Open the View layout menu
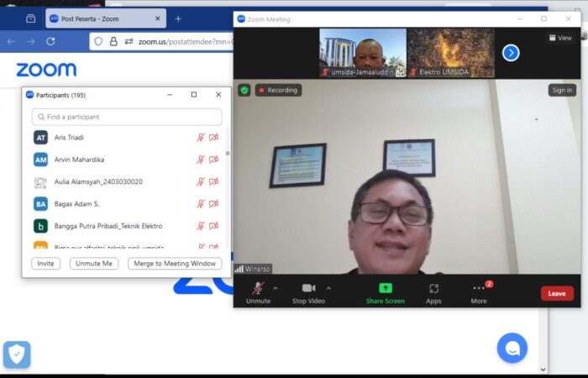The width and height of the screenshot is (588, 378). click(560, 38)
